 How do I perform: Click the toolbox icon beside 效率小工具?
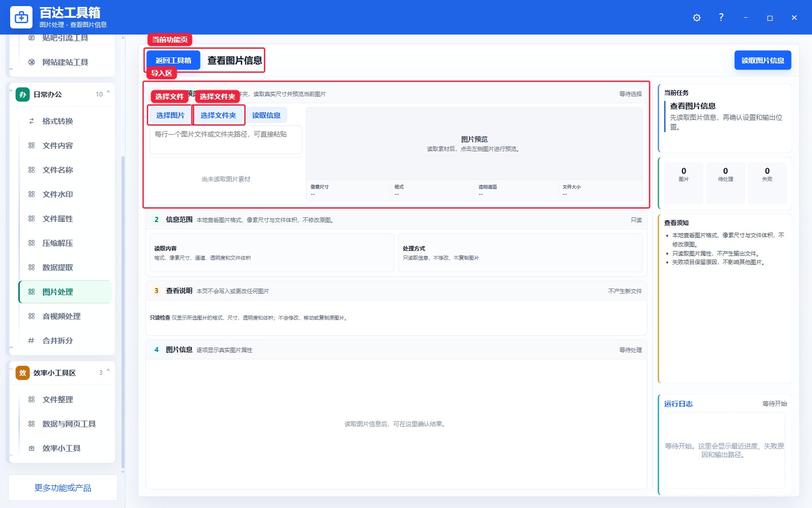(x=31, y=449)
